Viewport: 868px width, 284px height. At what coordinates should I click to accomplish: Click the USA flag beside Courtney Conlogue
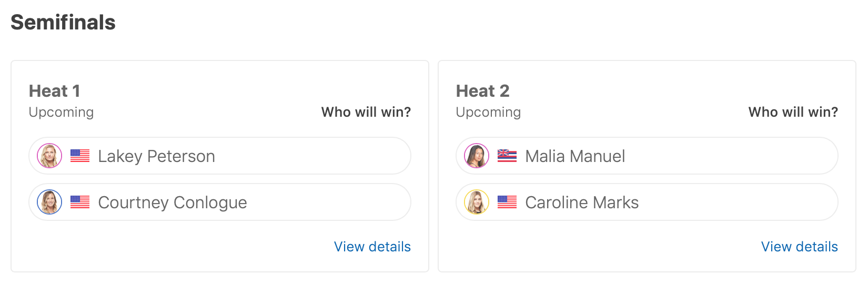click(80, 202)
